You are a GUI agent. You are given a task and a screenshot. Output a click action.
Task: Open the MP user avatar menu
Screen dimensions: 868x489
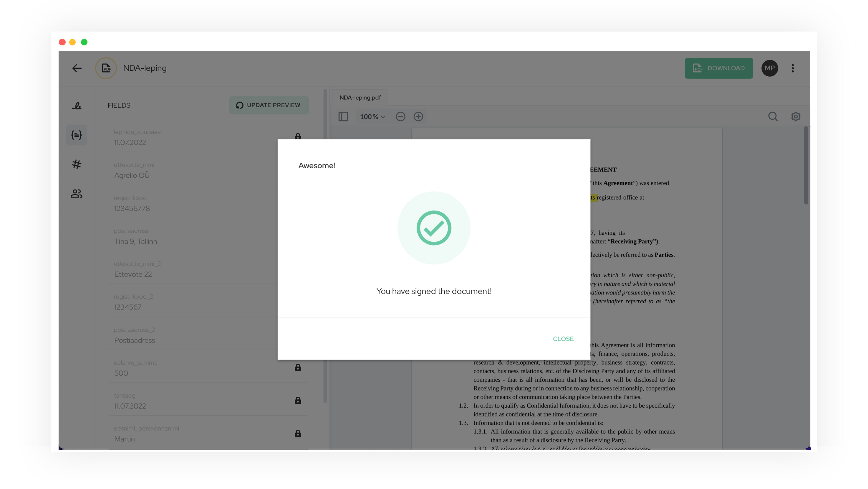tap(770, 68)
